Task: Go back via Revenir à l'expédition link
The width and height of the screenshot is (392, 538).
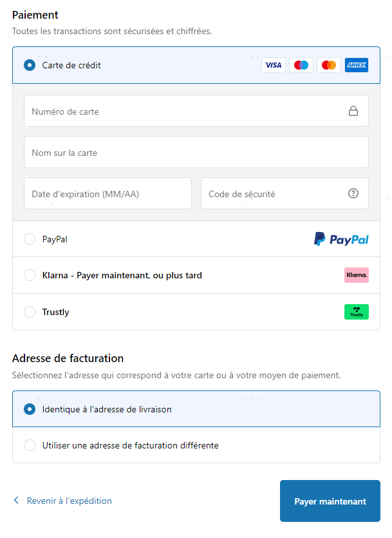Action: click(x=69, y=501)
